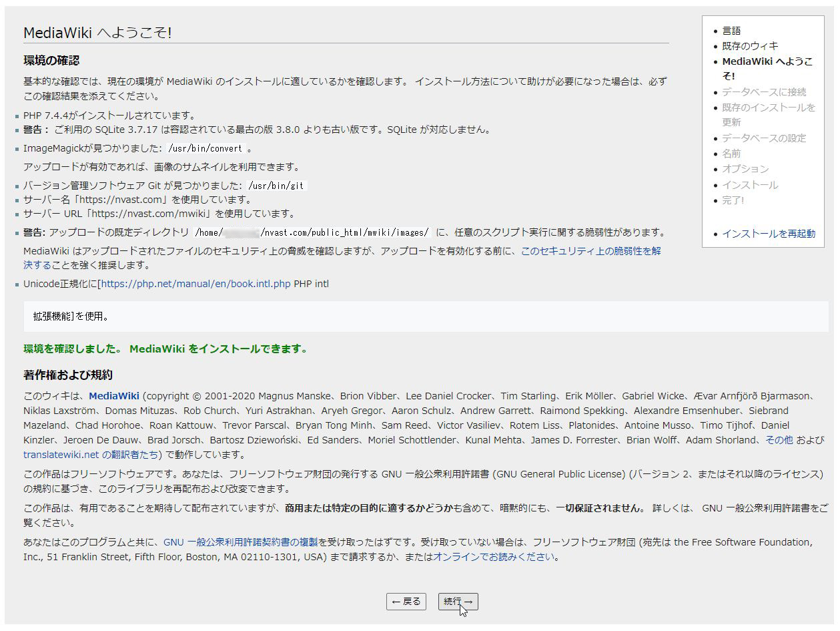Open the インストールを再起動 link

[768, 234]
